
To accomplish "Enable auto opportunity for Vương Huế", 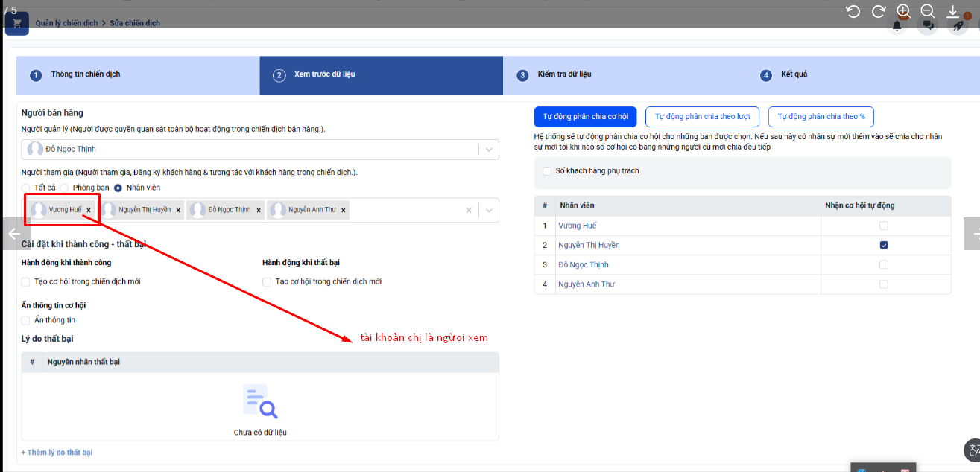I will (884, 226).
